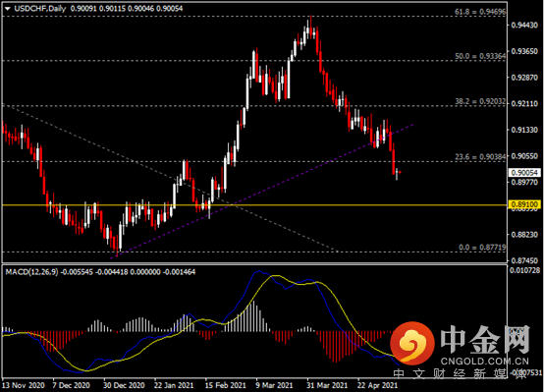
Task: Click the USDCHF chart title dropdown triangle
Action: pos(7,9)
